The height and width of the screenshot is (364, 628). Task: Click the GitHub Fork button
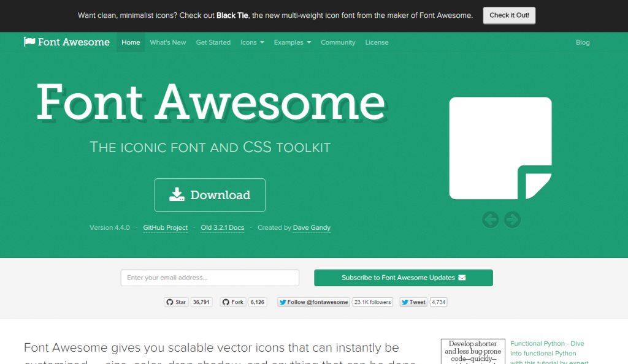click(233, 302)
